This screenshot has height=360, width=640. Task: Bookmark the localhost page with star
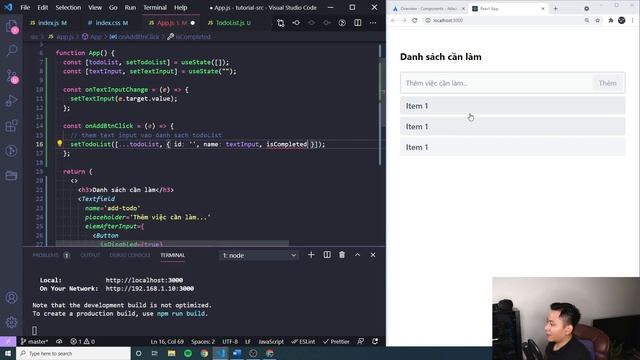tap(598, 20)
